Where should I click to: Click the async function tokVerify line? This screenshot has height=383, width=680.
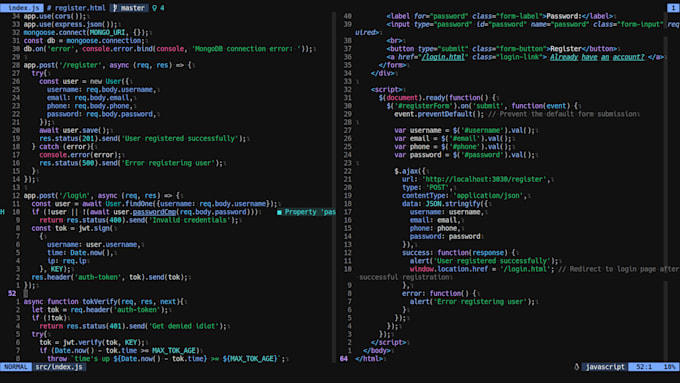(104, 301)
